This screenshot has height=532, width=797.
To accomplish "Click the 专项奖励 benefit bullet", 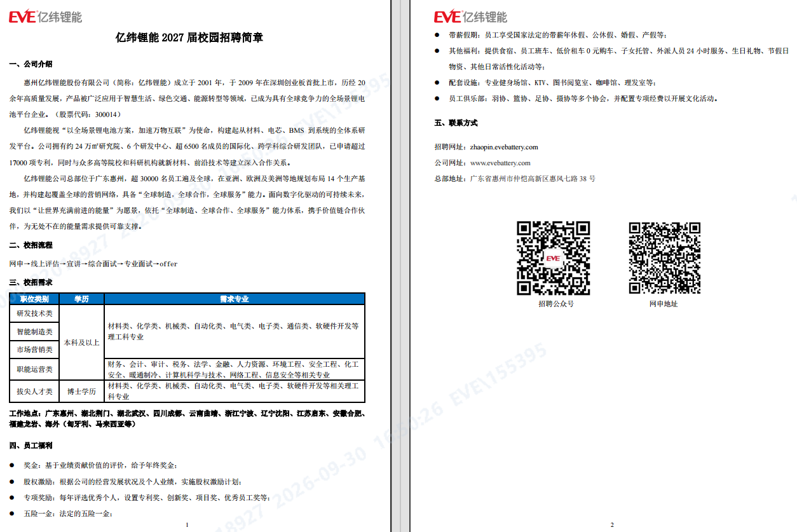I will pos(140,498).
